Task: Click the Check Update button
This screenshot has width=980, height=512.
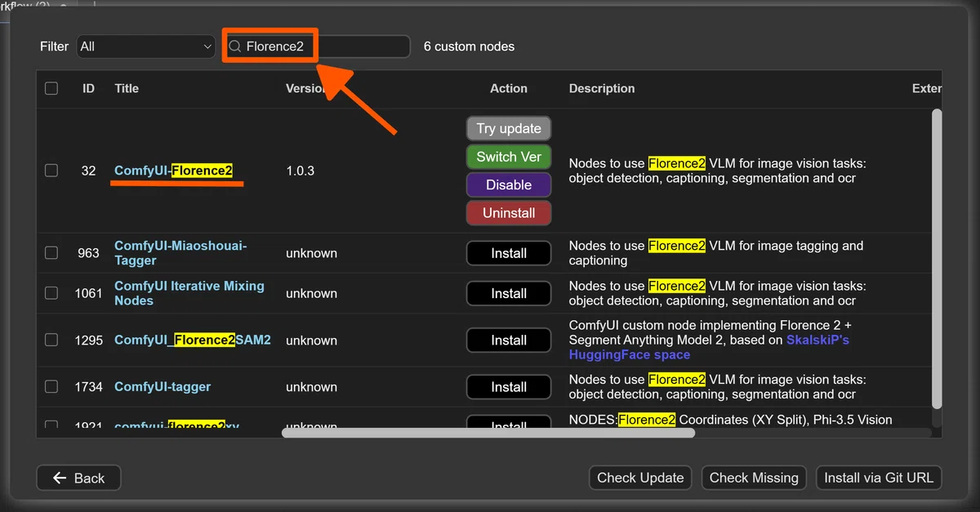Action: point(640,478)
